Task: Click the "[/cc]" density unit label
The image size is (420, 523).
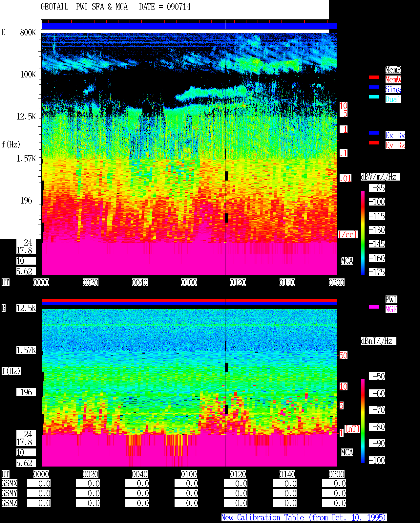Action: point(347,234)
